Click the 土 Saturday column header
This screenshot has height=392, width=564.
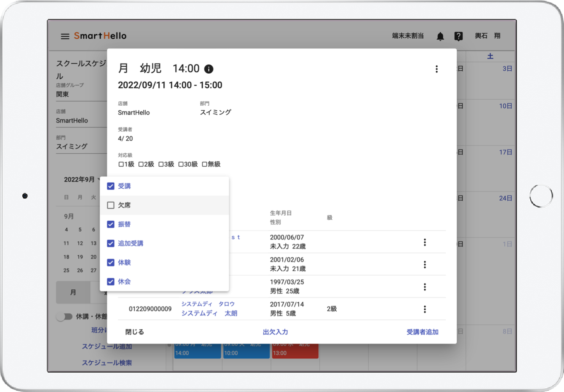pyautogui.click(x=490, y=56)
